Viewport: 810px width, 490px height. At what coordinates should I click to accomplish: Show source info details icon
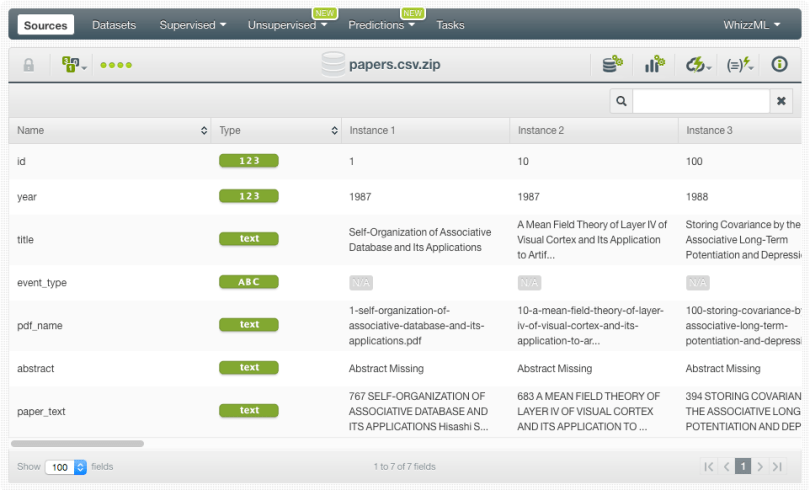pyautogui.click(x=779, y=65)
